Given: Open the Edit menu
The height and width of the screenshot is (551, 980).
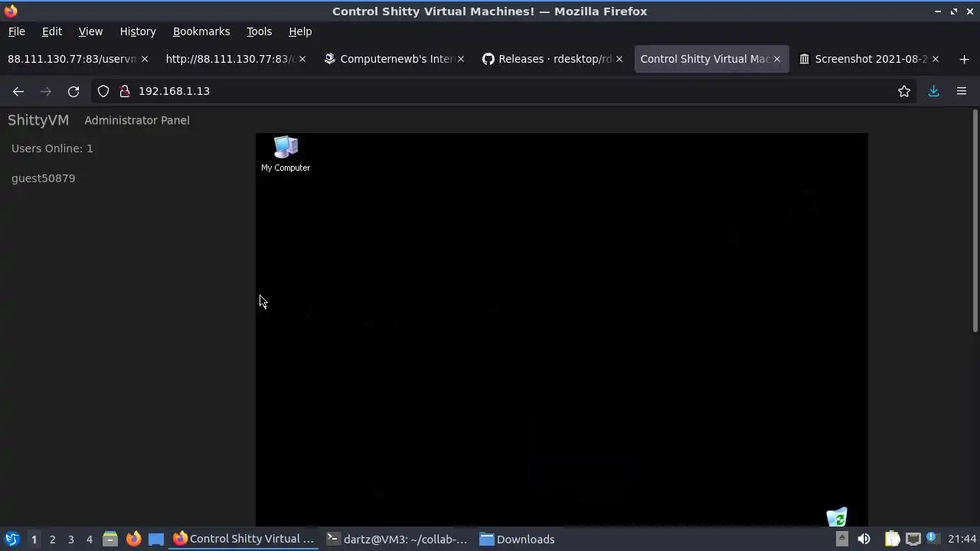Looking at the screenshot, I should 52,31.
